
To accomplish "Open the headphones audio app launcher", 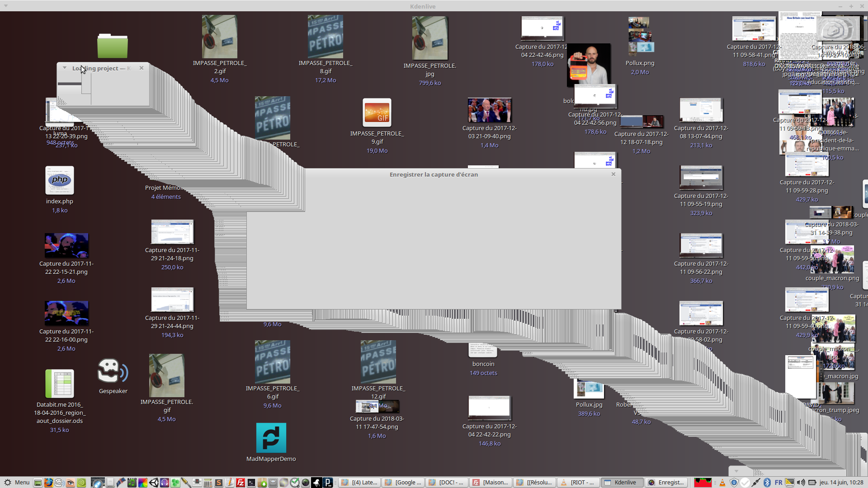I will coord(165,483).
